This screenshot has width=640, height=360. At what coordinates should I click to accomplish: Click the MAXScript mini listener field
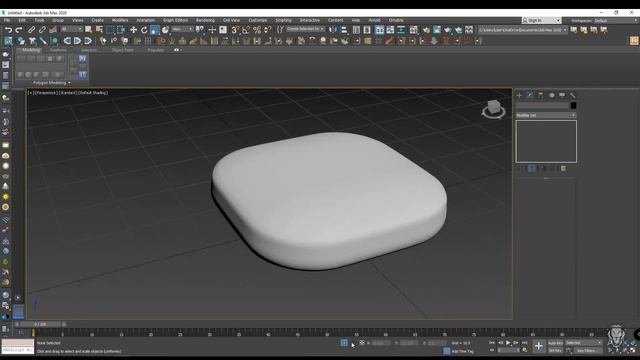(x=18, y=350)
